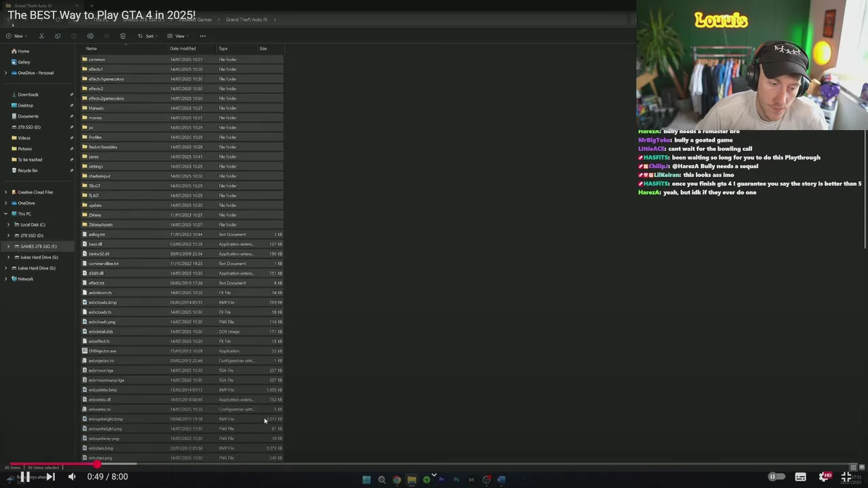This screenshot has height=488, width=868.
Task: Click the Delete trash icon in toolbar
Action: tap(123, 36)
